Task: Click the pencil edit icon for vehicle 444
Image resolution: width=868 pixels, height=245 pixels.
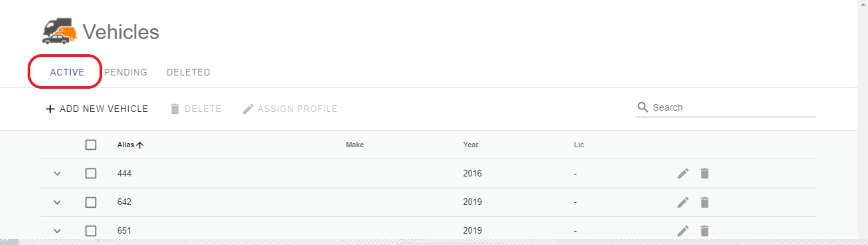Action: [683, 173]
